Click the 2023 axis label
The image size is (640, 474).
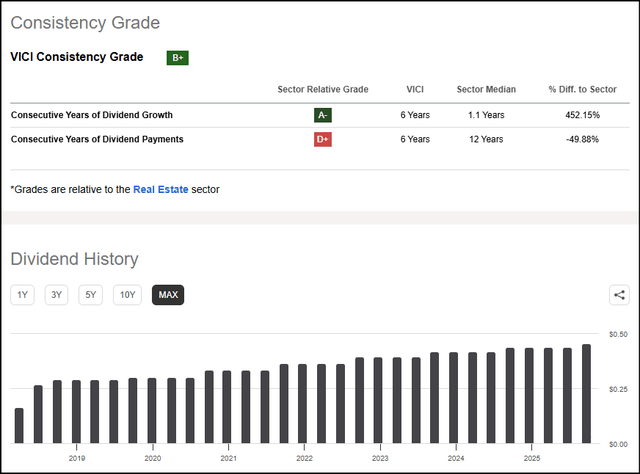coord(380,458)
